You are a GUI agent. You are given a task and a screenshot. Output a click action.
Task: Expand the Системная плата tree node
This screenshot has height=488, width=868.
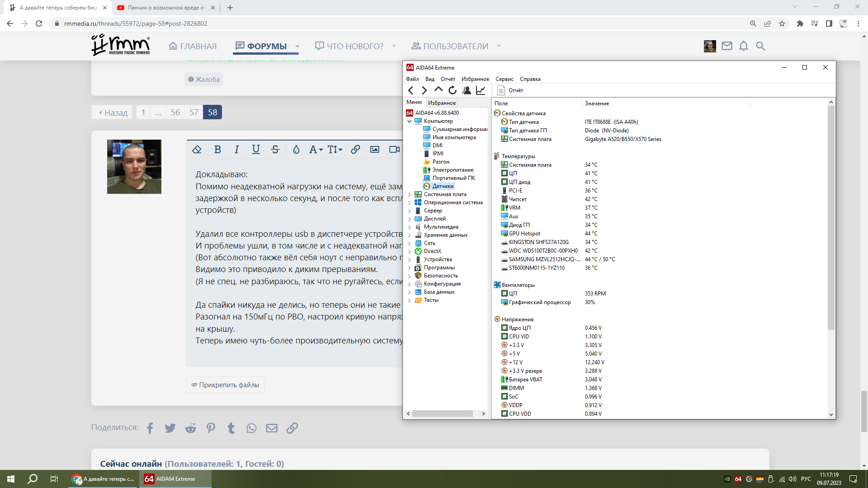pyautogui.click(x=410, y=195)
